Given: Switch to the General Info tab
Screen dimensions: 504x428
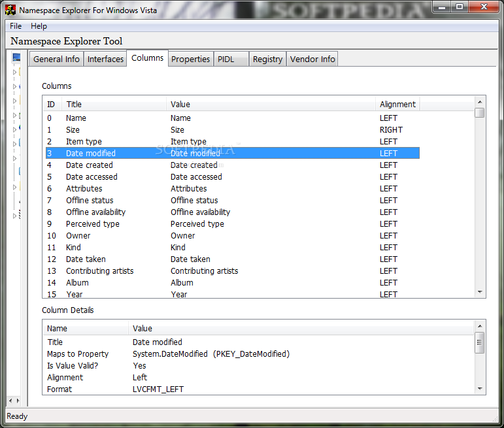Looking at the screenshot, I should (x=56, y=59).
